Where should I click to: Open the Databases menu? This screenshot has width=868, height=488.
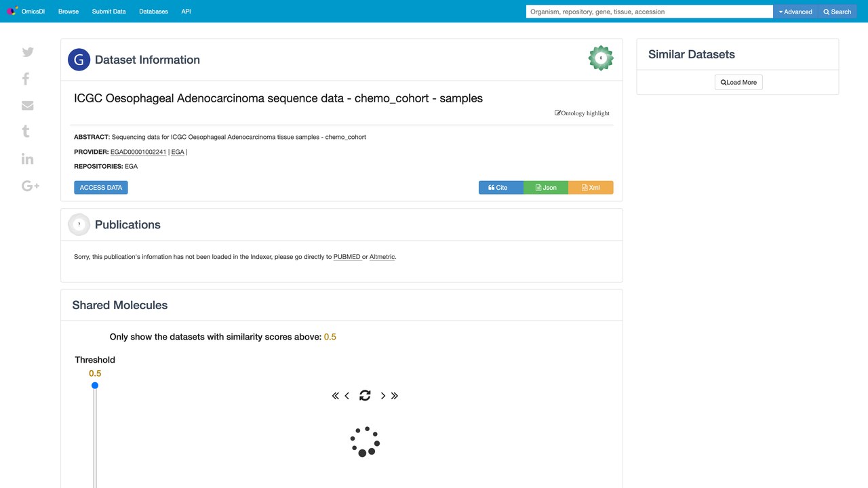tap(153, 12)
